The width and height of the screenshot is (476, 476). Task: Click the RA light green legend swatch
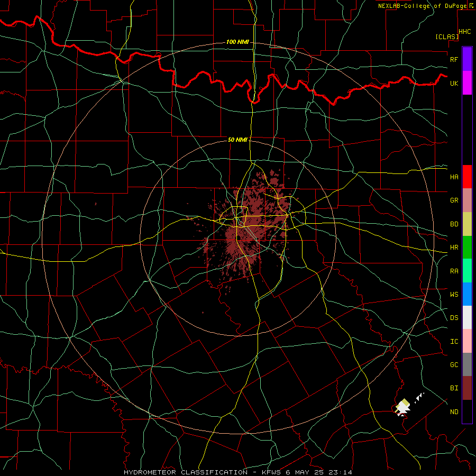[467, 271]
